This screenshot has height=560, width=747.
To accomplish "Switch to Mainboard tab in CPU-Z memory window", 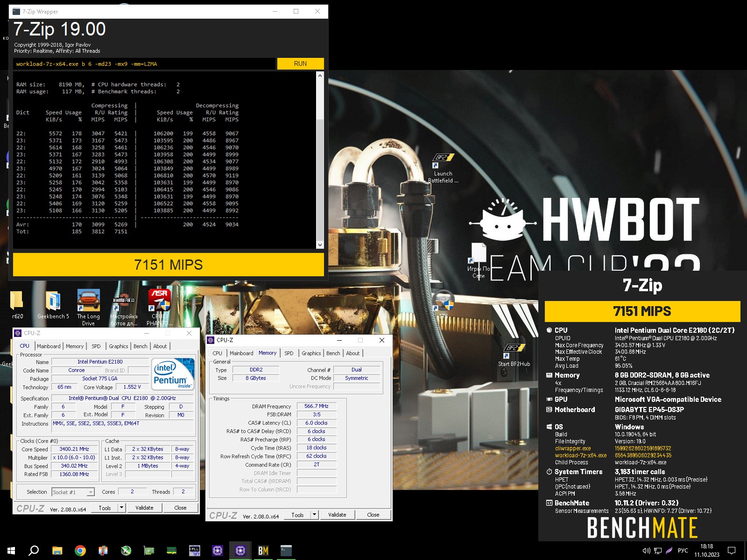I will (241, 353).
